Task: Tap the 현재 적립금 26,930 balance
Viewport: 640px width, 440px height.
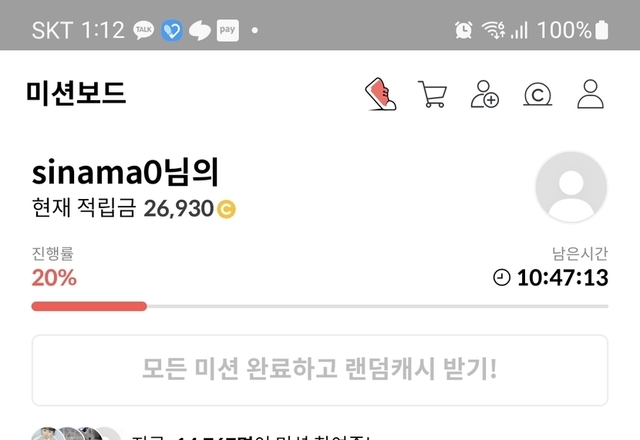Action: 134,208
